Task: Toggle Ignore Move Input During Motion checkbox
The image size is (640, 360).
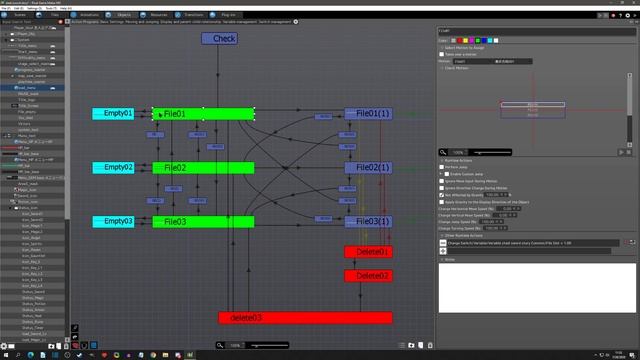Action: 442,181
